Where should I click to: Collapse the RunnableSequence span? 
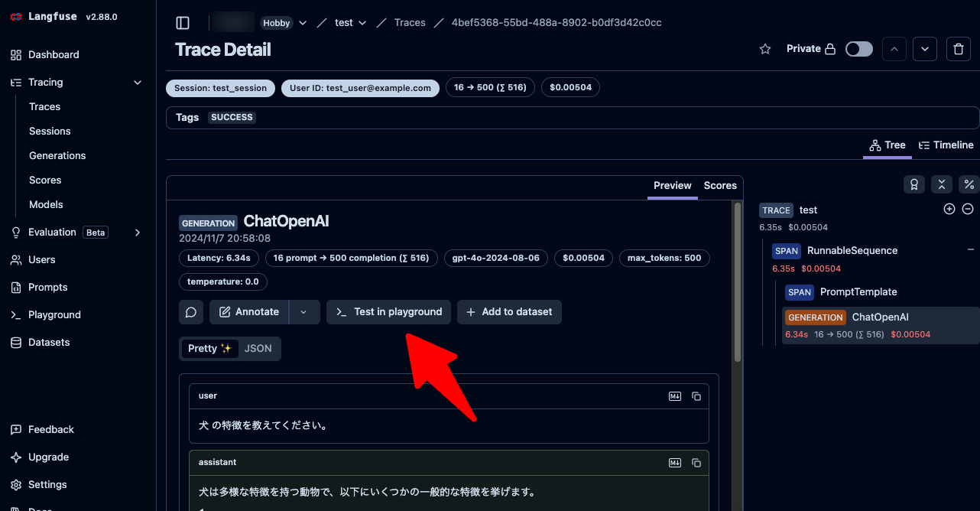971,250
